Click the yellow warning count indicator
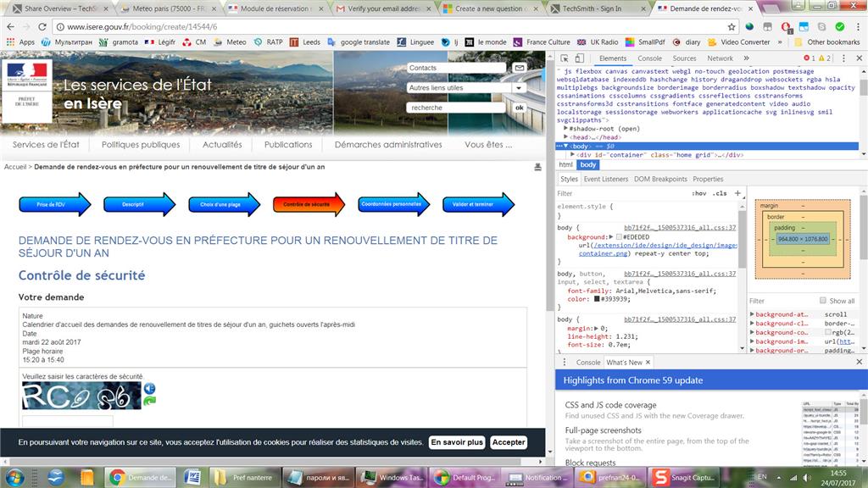Viewport: 868px width, 488px height. 824,58
